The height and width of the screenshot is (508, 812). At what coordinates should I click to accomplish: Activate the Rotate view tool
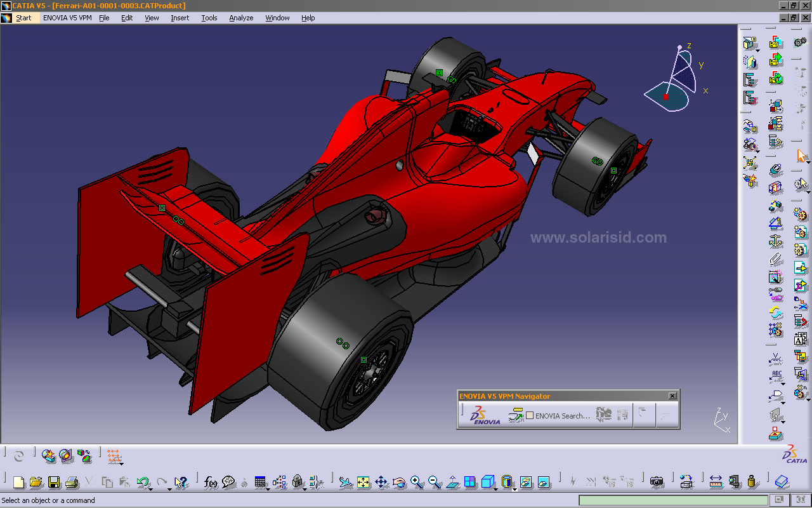click(x=398, y=483)
